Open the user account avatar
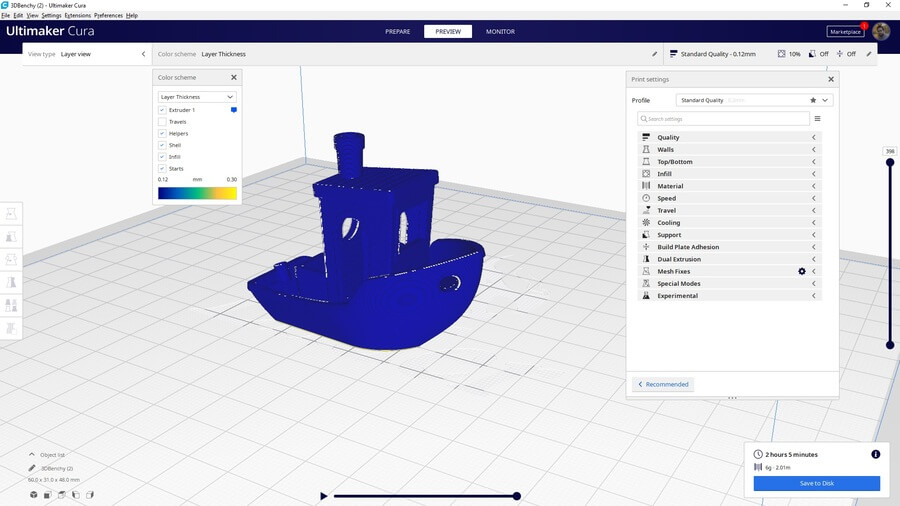900x506 pixels. (x=880, y=31)
